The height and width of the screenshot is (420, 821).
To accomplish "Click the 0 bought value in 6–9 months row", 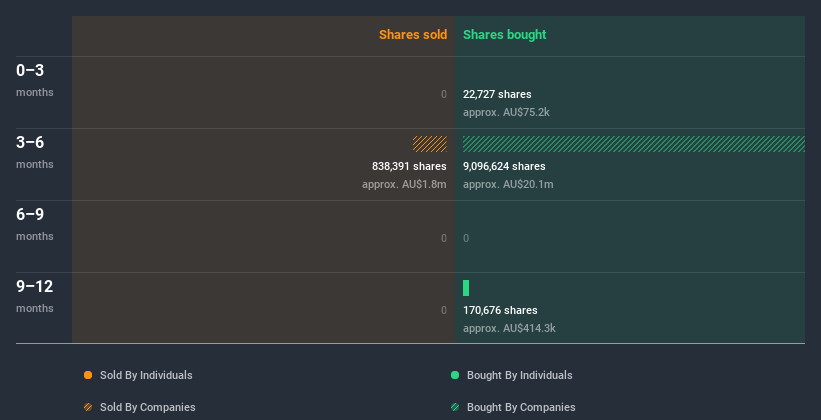I will pyautogui.click(x=466, y=238).
